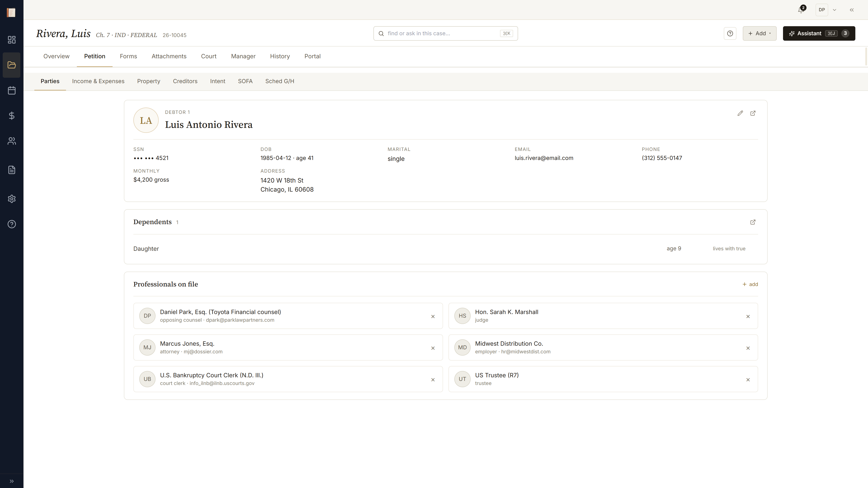Edit Debtor 1 with the pencil icon

740,113
